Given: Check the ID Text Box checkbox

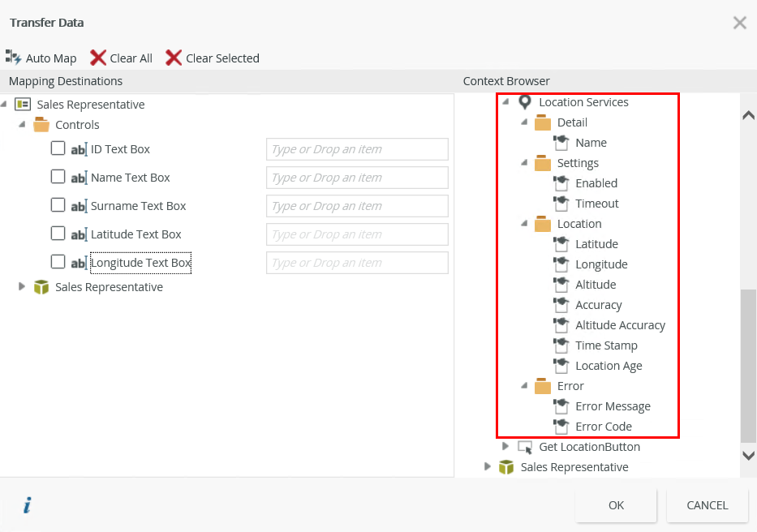Looking at the screenshot, I should [58, 148].
